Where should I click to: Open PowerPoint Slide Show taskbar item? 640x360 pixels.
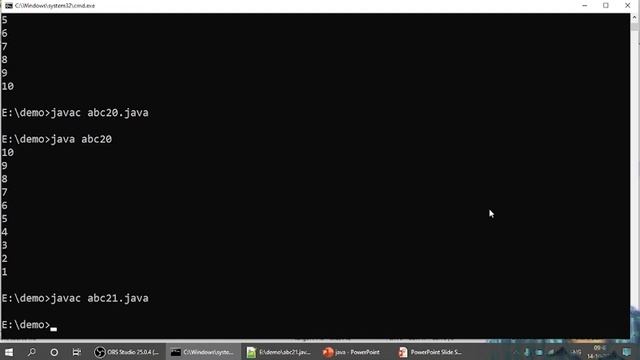431,352
